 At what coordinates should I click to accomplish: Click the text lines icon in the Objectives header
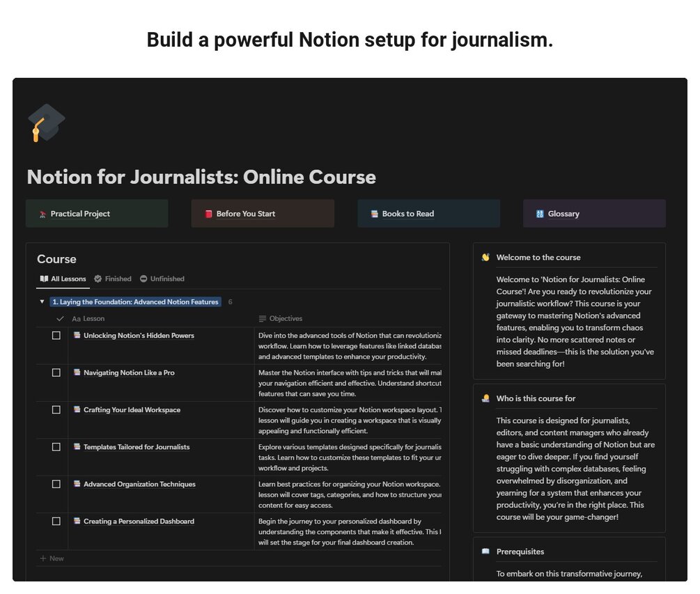point(263,319)
